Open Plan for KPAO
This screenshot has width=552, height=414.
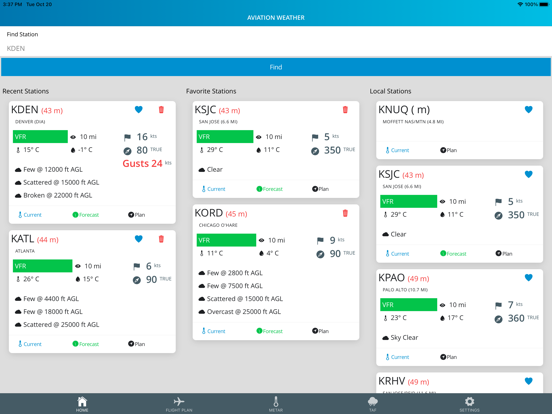tap(448, 357)
